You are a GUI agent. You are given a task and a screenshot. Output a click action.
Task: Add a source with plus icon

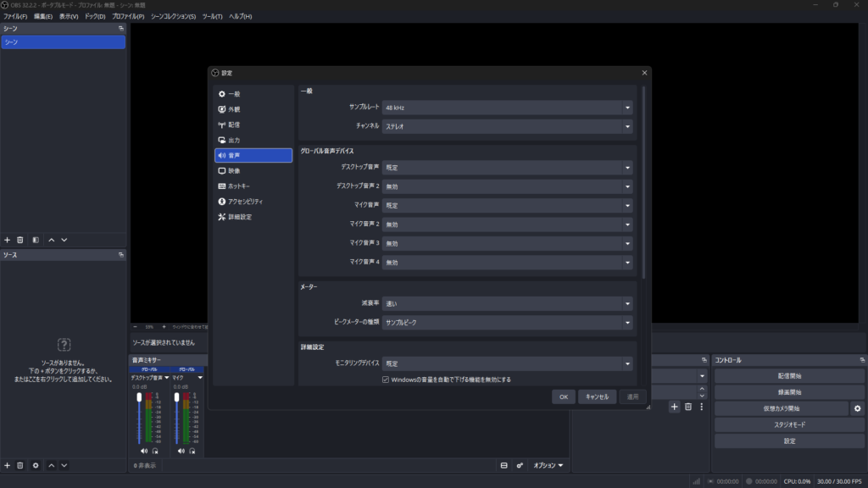click(7, 465)
